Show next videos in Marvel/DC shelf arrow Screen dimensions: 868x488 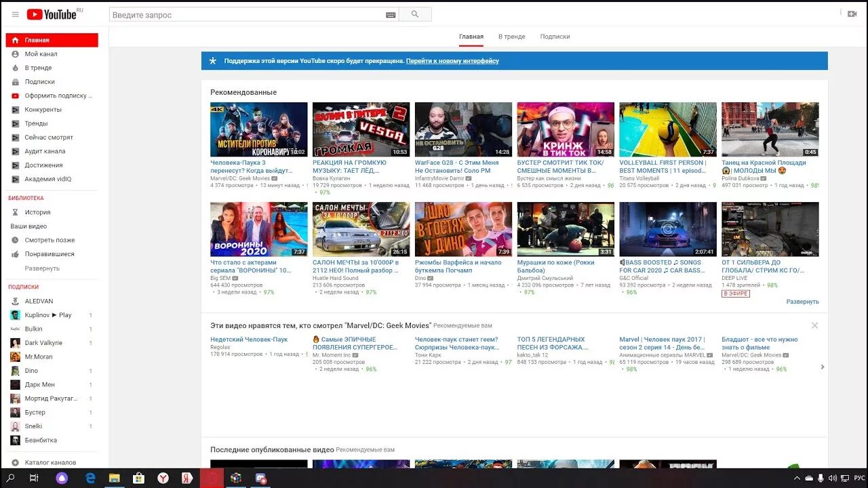point(823,367)
